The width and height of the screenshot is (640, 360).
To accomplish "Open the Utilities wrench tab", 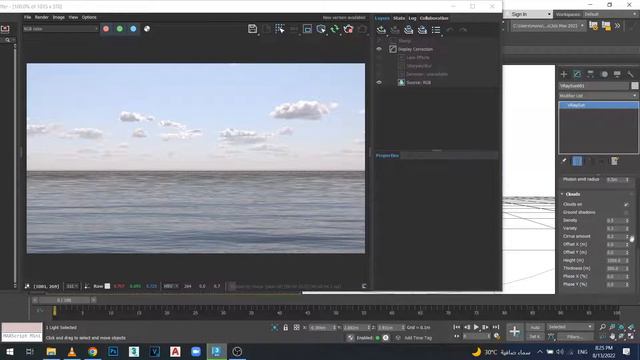I will (630, 74).
